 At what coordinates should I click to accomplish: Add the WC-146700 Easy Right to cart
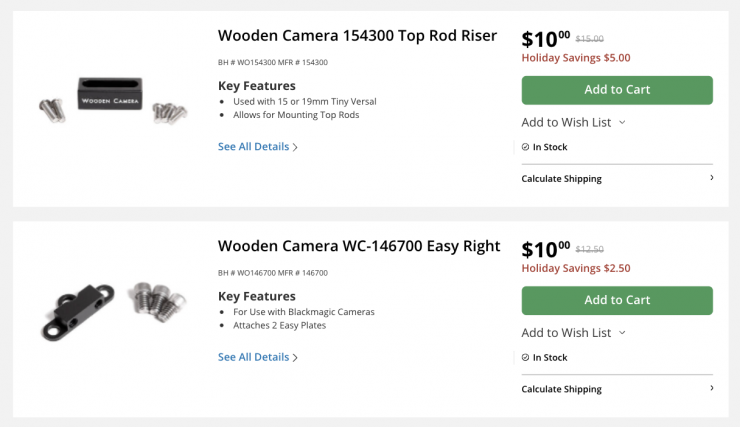(617, 300)
